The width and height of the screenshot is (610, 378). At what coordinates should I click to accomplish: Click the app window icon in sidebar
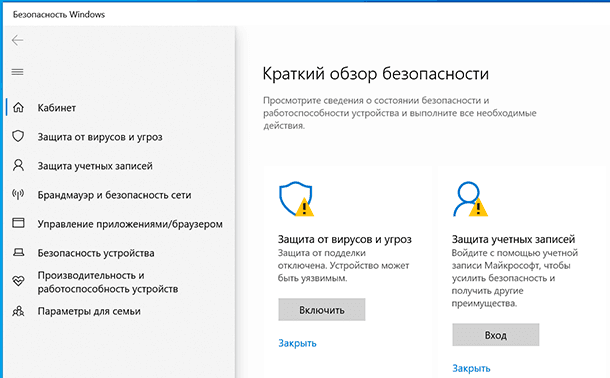point(18,223)
